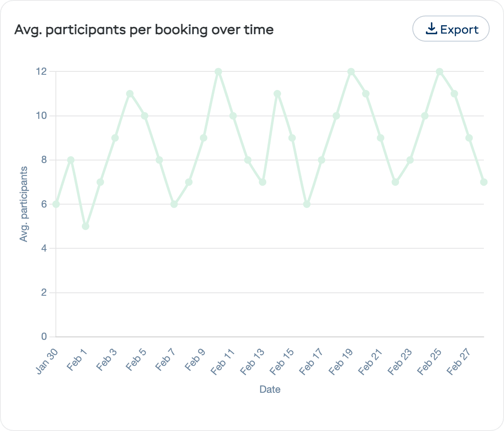504x431 pixels.
Task: Click the Avg. participants axis label
Action: [25, 203]
